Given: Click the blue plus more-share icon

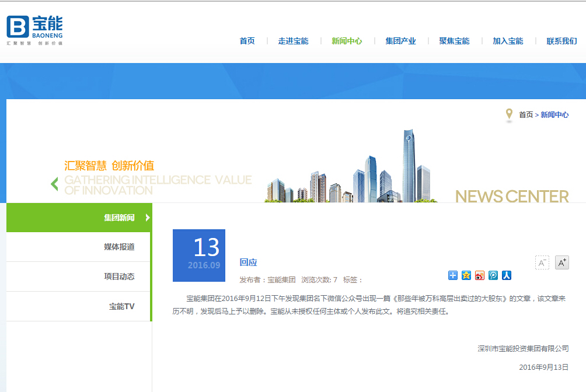Looking at the screenshot, I should tap(453, 275).
